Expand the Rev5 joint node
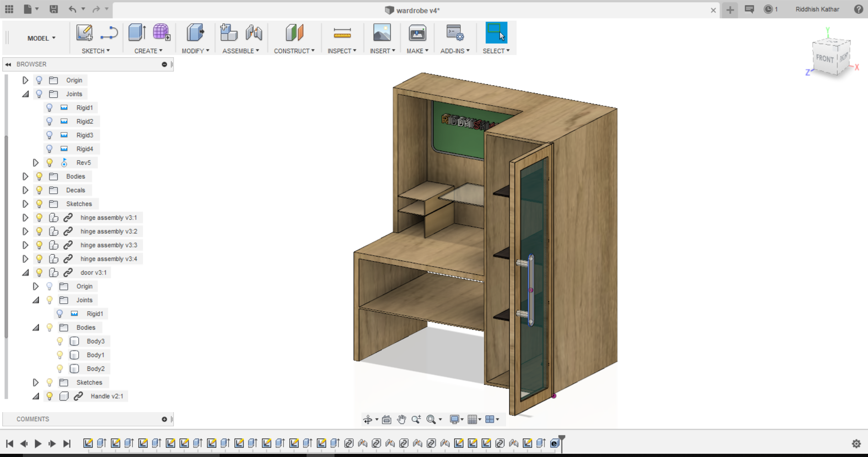 pos(35,163)
